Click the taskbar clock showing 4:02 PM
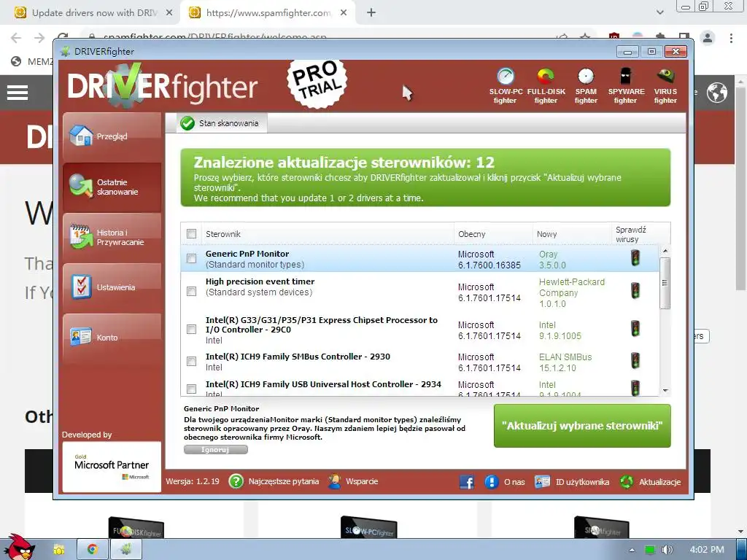 (706, 550)
